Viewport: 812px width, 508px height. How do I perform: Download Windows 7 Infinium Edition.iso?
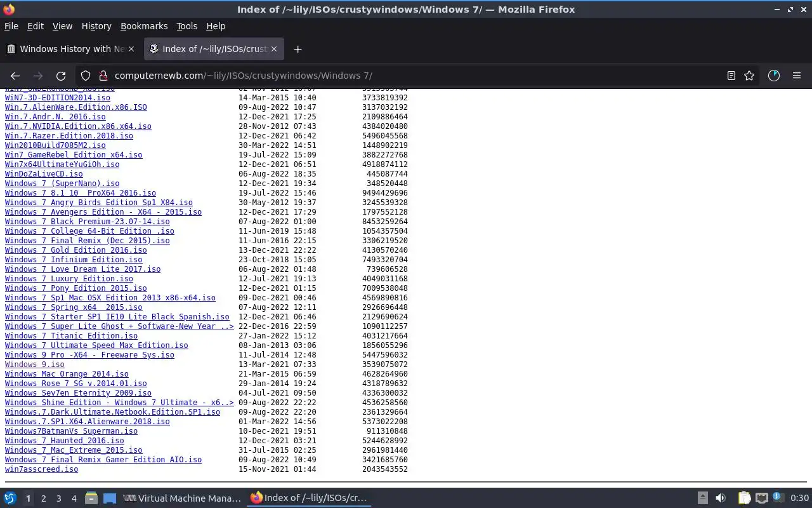click(74, 260)
